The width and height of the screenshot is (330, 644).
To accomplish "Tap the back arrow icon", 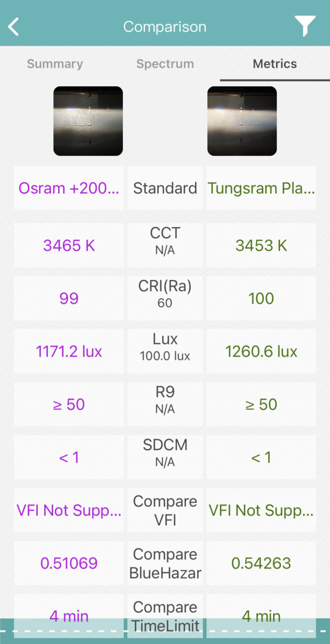I will pyautogui.click(x=14, y=26).
